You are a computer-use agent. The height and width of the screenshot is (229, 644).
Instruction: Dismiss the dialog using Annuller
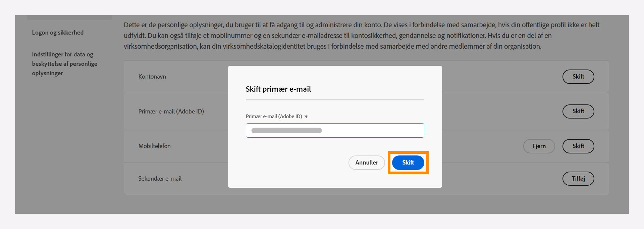[366, 163]
